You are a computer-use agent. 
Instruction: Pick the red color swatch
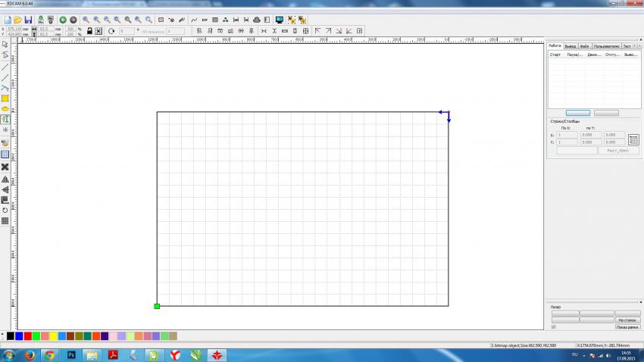[28, 335]
